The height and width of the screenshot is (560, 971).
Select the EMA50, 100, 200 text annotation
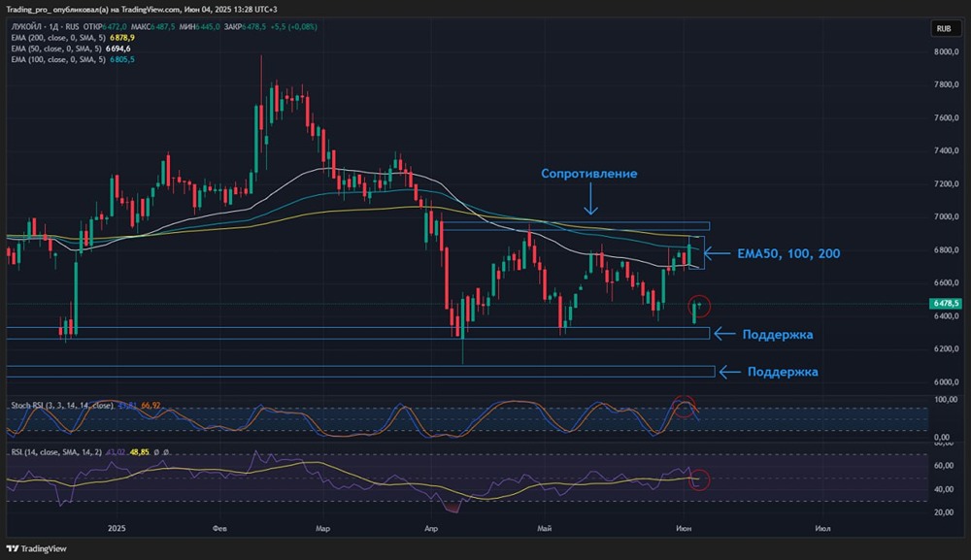pos(788,253)
